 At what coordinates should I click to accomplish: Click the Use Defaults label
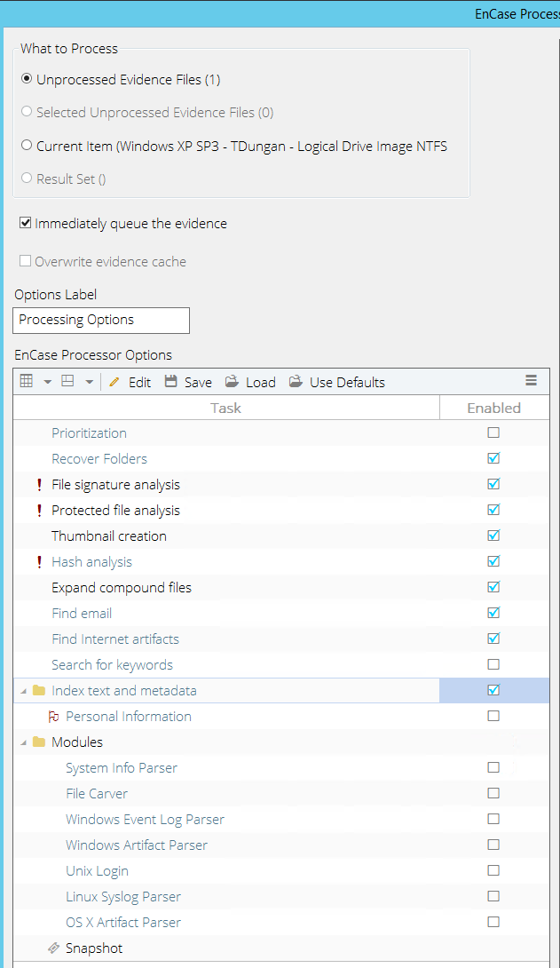(347, 383)
